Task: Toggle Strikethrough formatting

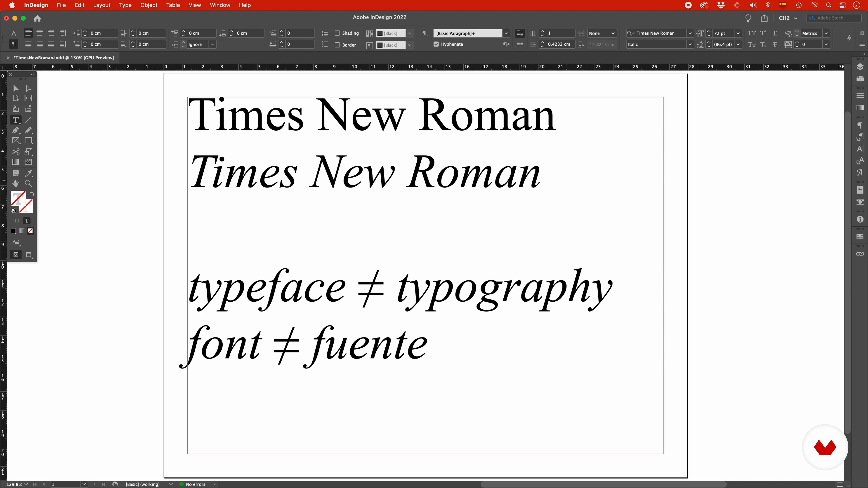Action: [775, 44]
